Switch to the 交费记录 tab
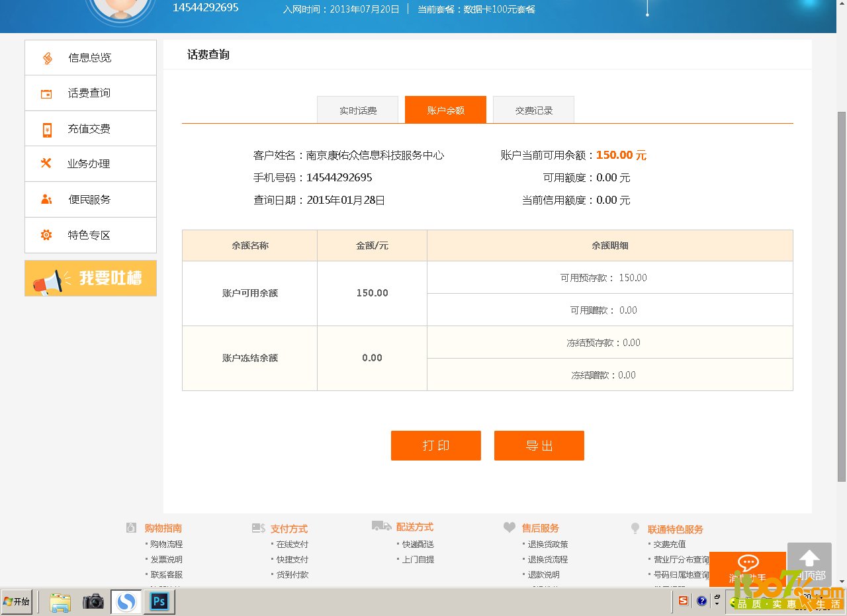847x616 pixels. coord(534,110)
